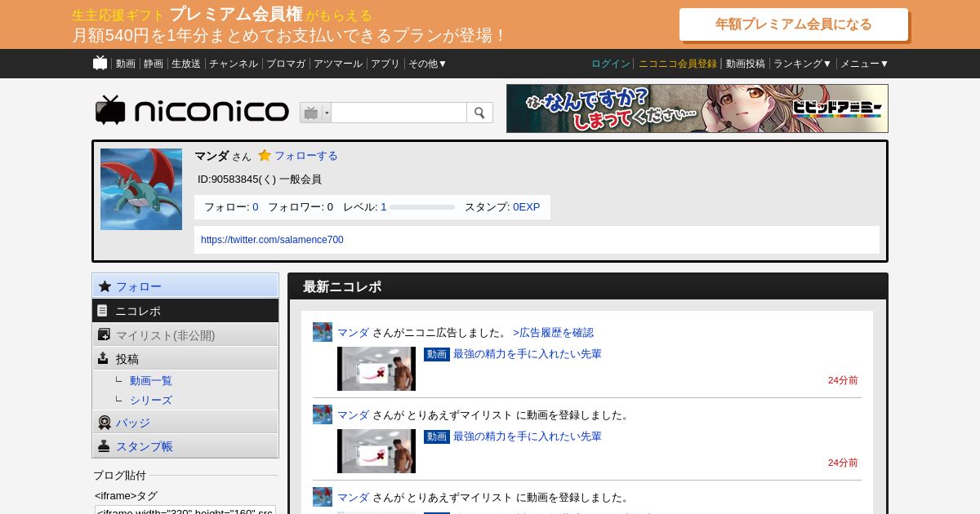980x514 pixels.
Task: Open >広告履歴を確認 link
Action: (554, 333)
